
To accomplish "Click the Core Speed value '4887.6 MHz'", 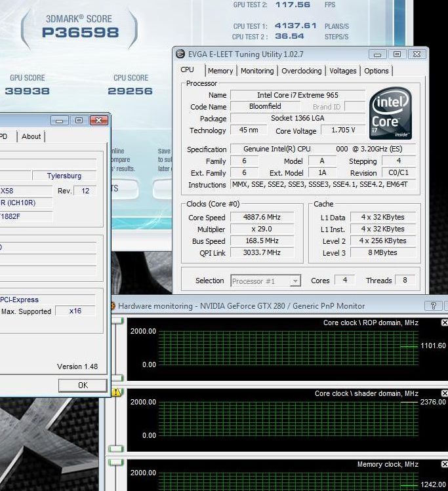I will pos(262,217).
